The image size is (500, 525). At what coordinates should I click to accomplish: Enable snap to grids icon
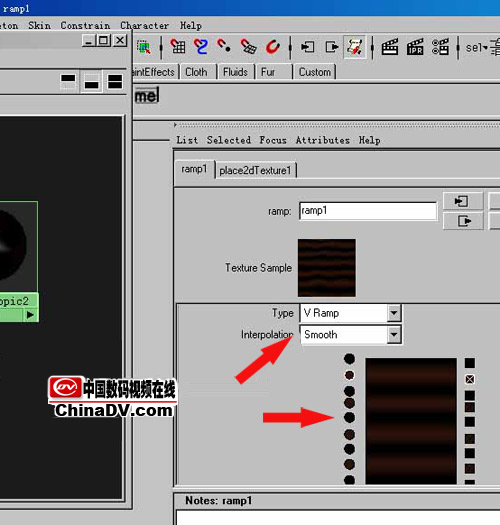178,47
